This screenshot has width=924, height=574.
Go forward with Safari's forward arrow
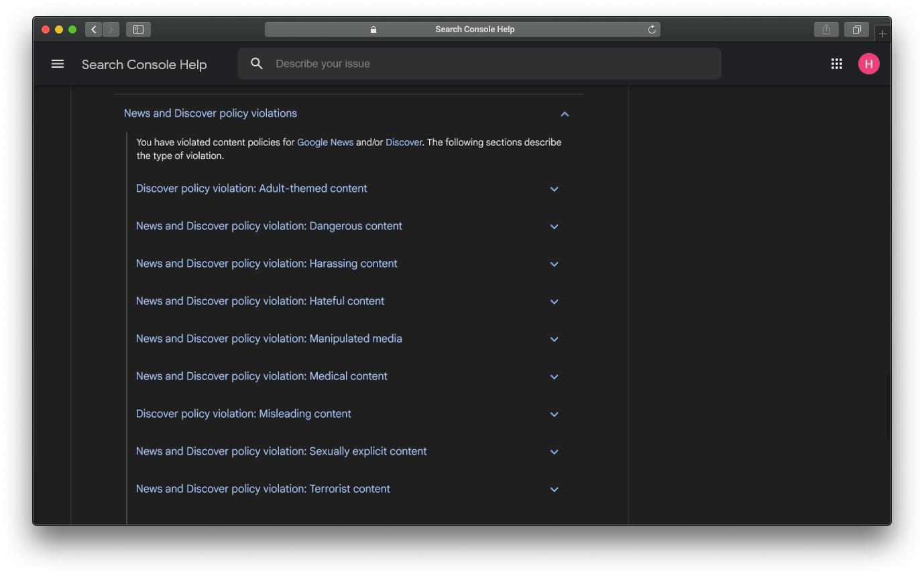pos(111,30)
